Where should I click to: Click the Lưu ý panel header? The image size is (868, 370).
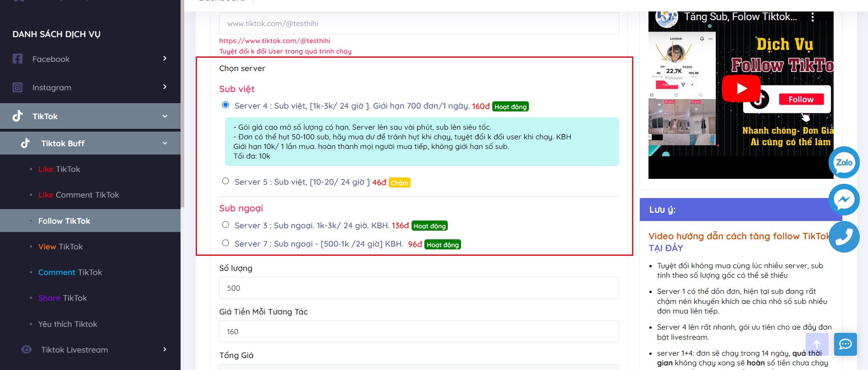[741, 210]
